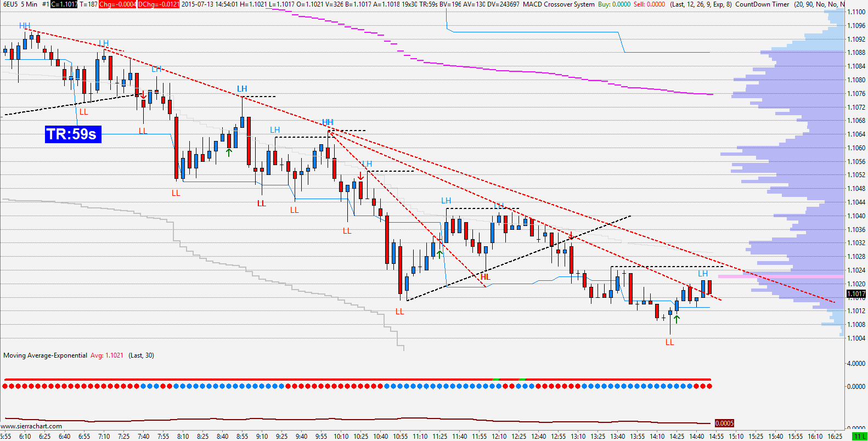The width and height of the screenshot is (868, 441).
Task: Click the Avg: 1.1021 moving average value
Action: pyautogui.click(x=107, y=355)
